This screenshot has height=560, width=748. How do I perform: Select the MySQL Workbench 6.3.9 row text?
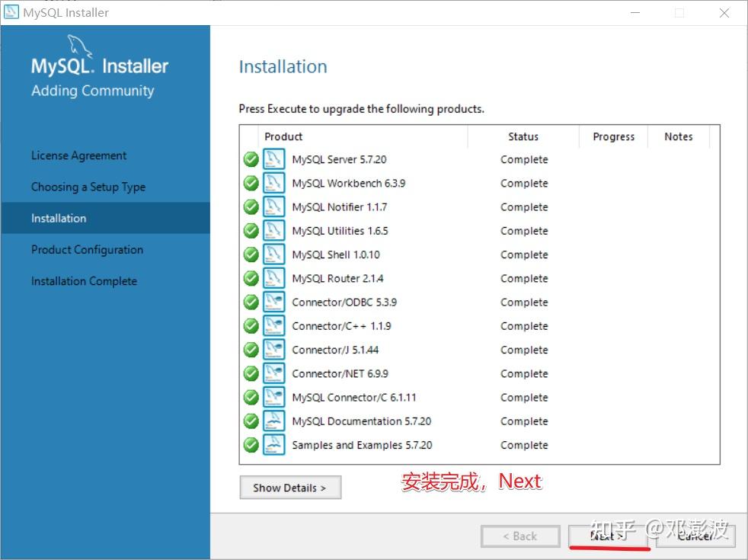tap(349, 183)
